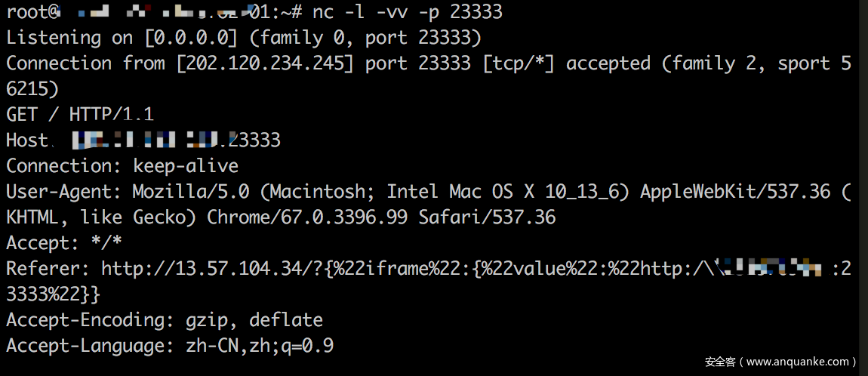
Task: Click the "AppleWebKit/537.36" text
Action: tap(735, 192)
